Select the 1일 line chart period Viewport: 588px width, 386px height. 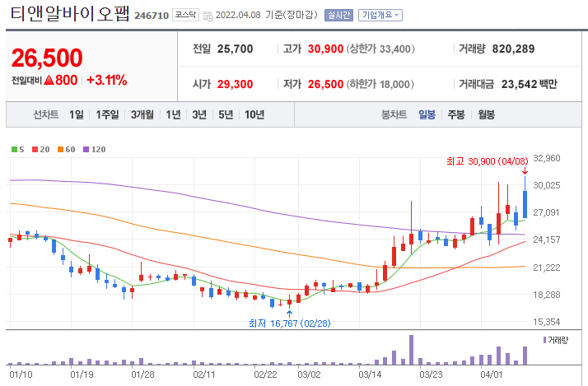coord(77,114)
